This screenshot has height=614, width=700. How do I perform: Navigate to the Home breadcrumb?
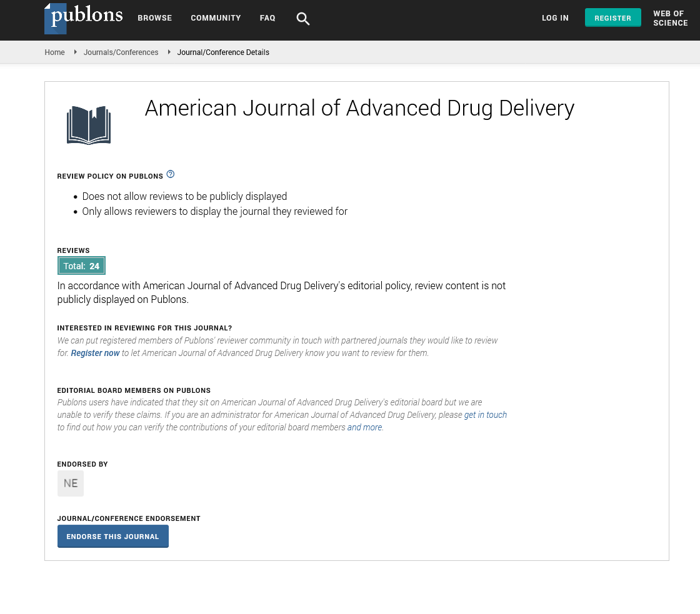click(54, 52)
